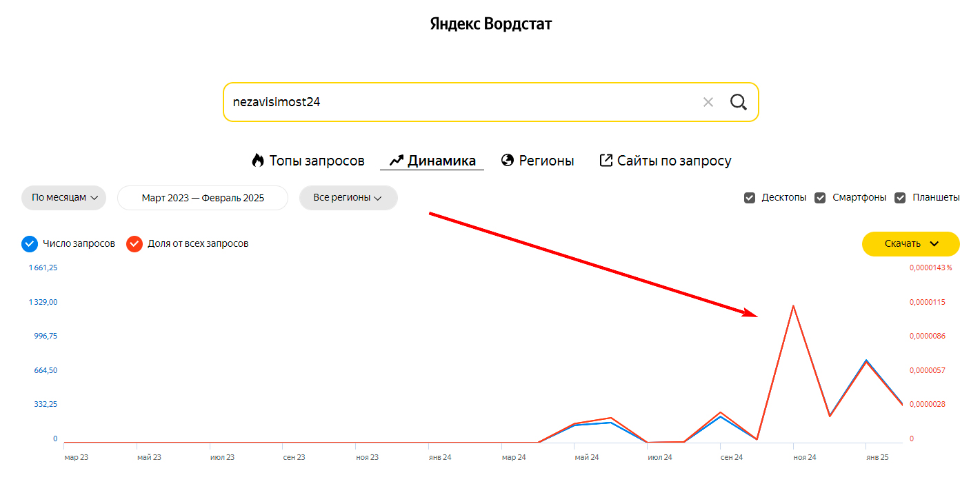Open date range Март 2023 — Февраль 2025
The image size is (980, 484).
[203, 198]
